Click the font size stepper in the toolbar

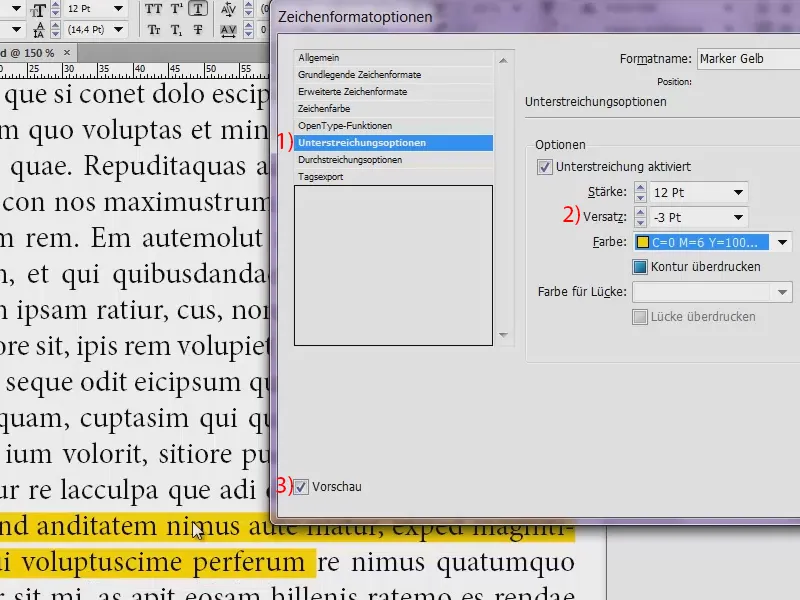(x=56, y=9)
